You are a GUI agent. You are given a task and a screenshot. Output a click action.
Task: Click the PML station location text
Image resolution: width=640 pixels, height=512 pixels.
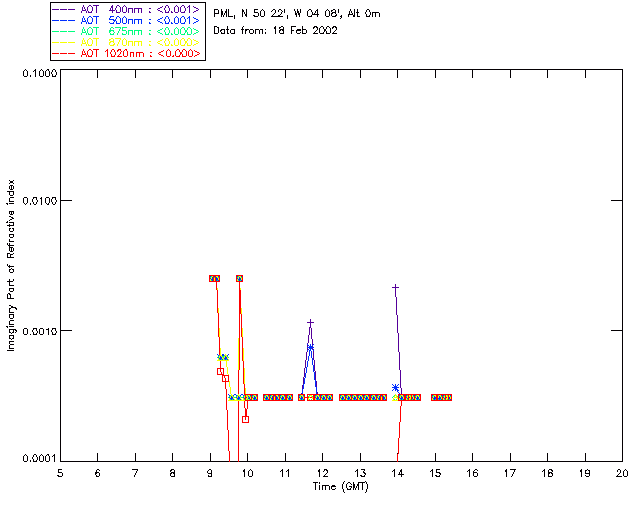297,14
